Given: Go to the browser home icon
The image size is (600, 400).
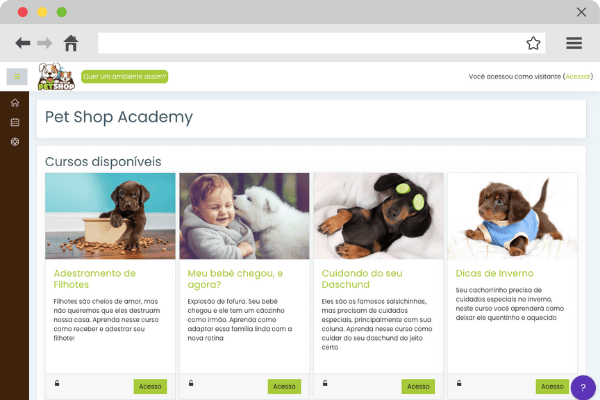Looking at the screenshot, I should (x=71, y=43).
